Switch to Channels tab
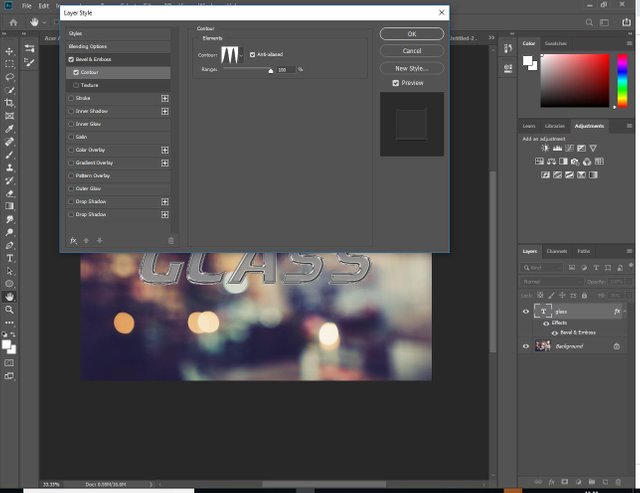Image resolution: width=640 pixels, height=493 pixels. (x=557, y=251)
